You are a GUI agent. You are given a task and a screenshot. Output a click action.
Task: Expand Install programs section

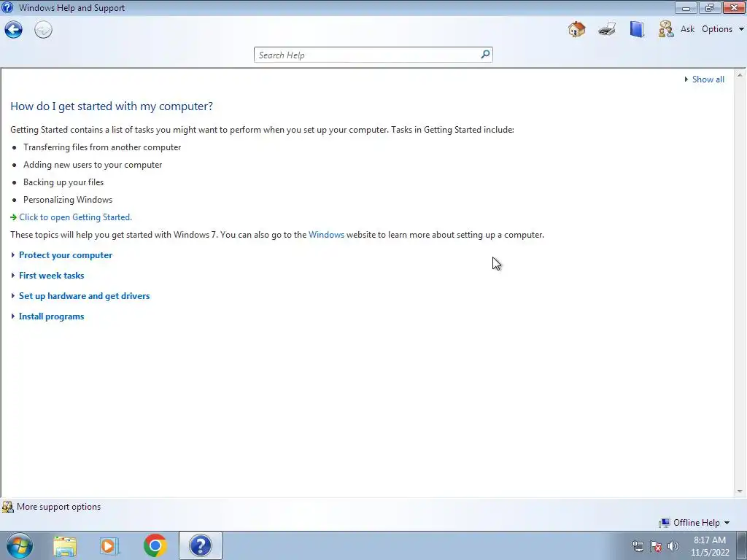click(x=52, y=316)
